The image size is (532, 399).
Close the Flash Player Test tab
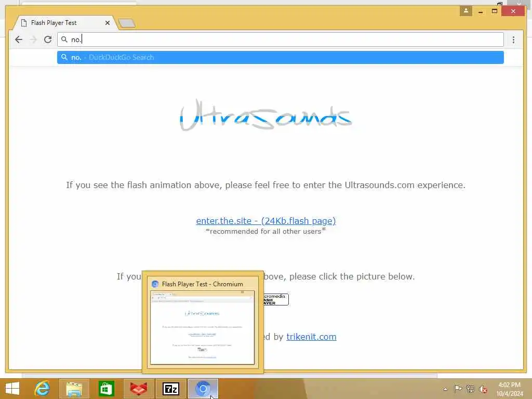coord(108,23)
